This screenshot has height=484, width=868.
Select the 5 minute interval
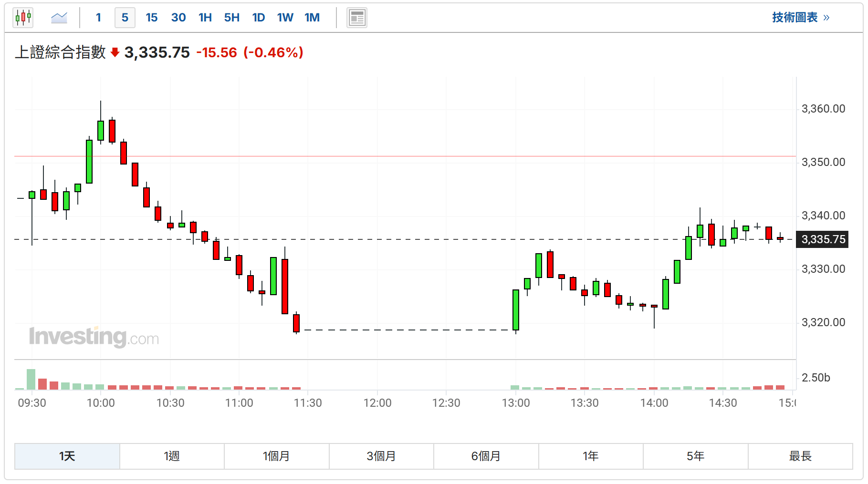125,18
